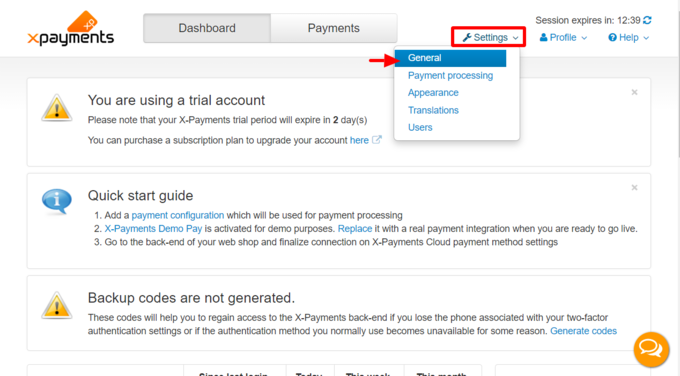Open the Profile dropdown menu
The image size is (680, 376).
tap(563, 37)
